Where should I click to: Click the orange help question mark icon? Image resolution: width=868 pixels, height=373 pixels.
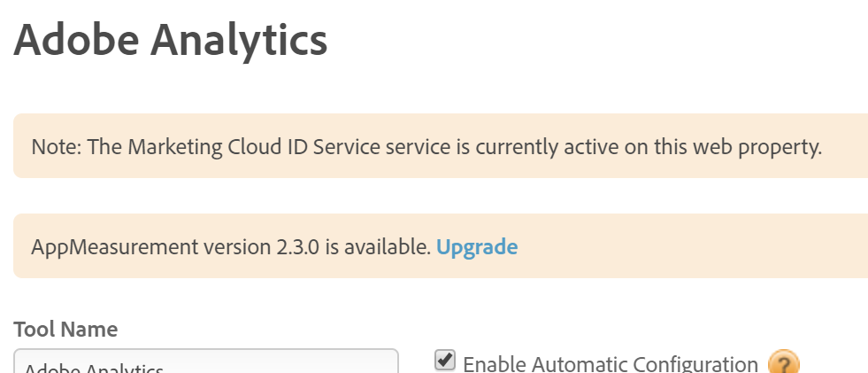pyautogui.click(x=784, y=362)
